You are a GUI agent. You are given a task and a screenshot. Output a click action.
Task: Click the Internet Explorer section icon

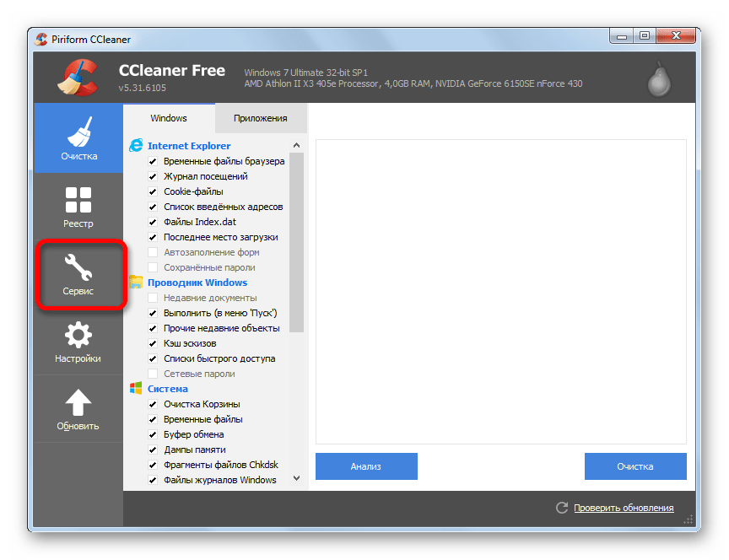tap(136, 145)
